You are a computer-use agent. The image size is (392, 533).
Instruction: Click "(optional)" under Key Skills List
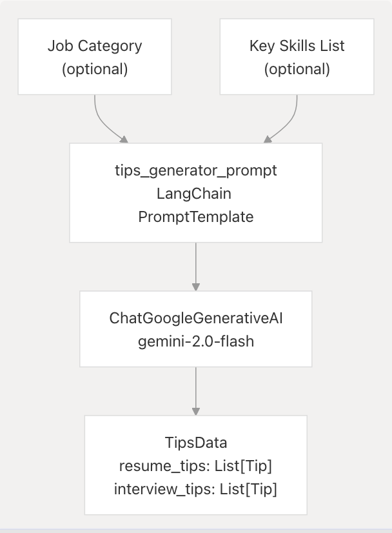click(x=297, y=68)
